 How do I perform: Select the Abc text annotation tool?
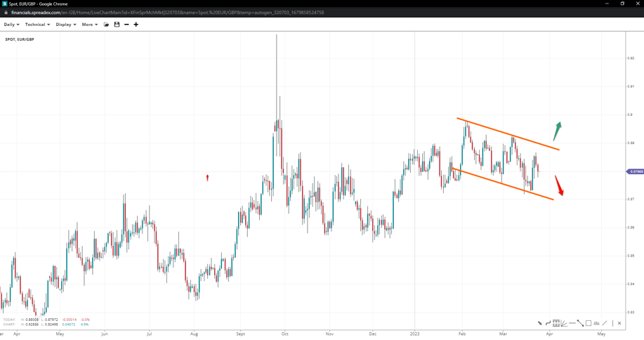[x=596, y=323]
